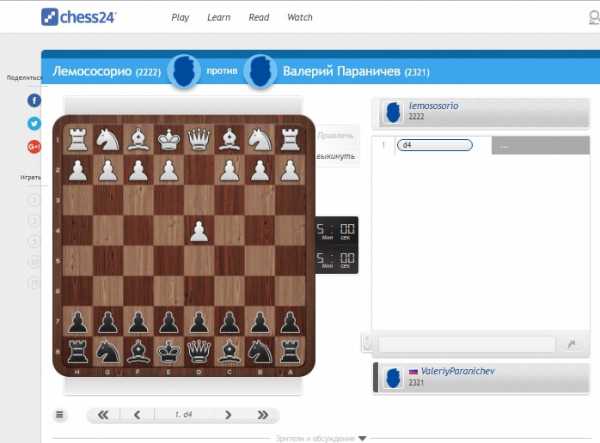Open the Learn menu
This screenshot has width=600, height=443.
[x=218, y=18]
